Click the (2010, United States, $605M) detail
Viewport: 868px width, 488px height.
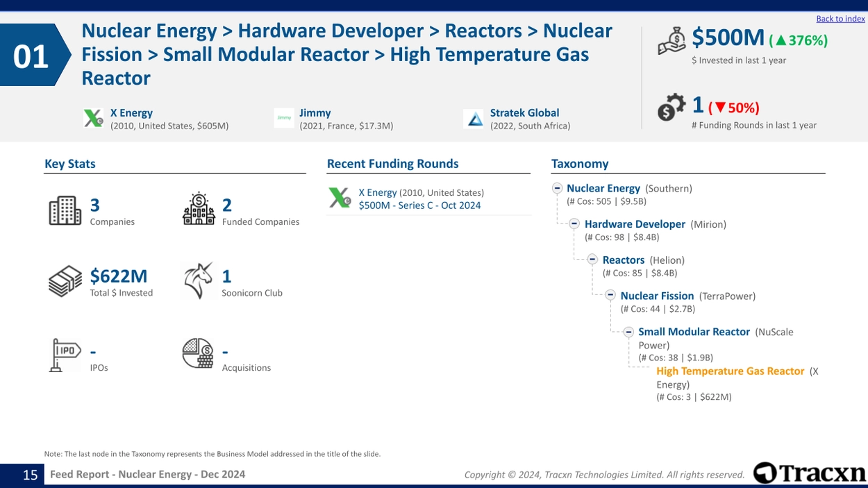pos(169,126)
